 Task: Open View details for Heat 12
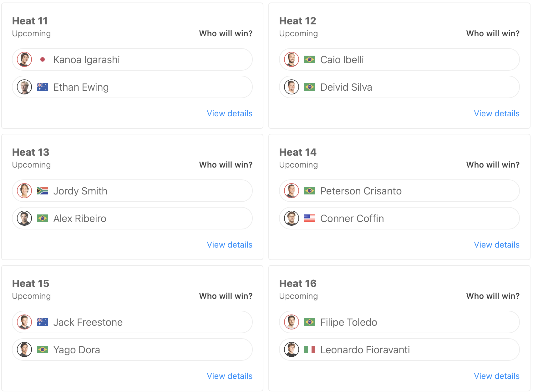coord(496,113)
